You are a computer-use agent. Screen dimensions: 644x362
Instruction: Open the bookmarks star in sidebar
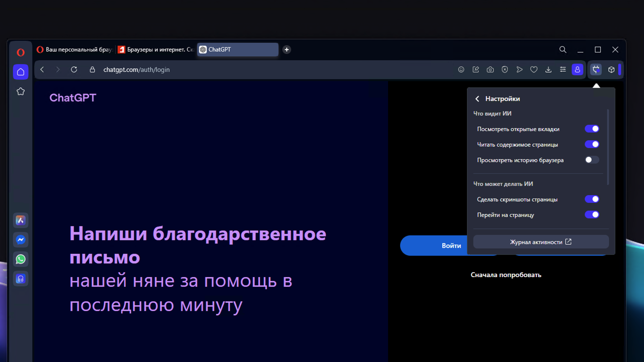(21, 91)
